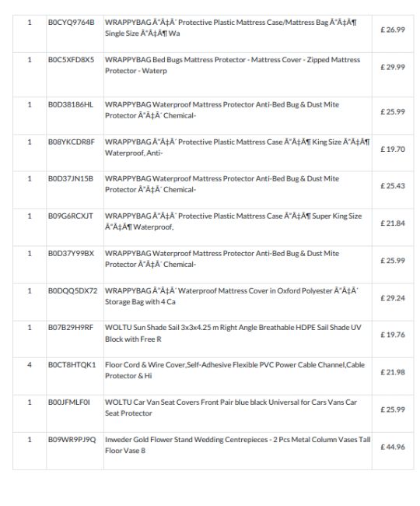Screen dimensions: 420x506
Task: Select ASIN B0D37JN15B
Action: (71, 179)
